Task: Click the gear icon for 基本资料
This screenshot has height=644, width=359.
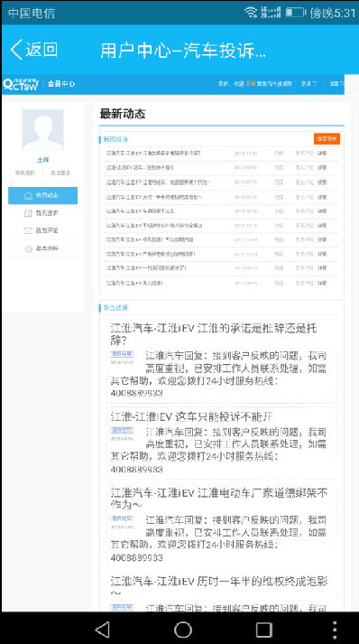Action: pos(28,249)
